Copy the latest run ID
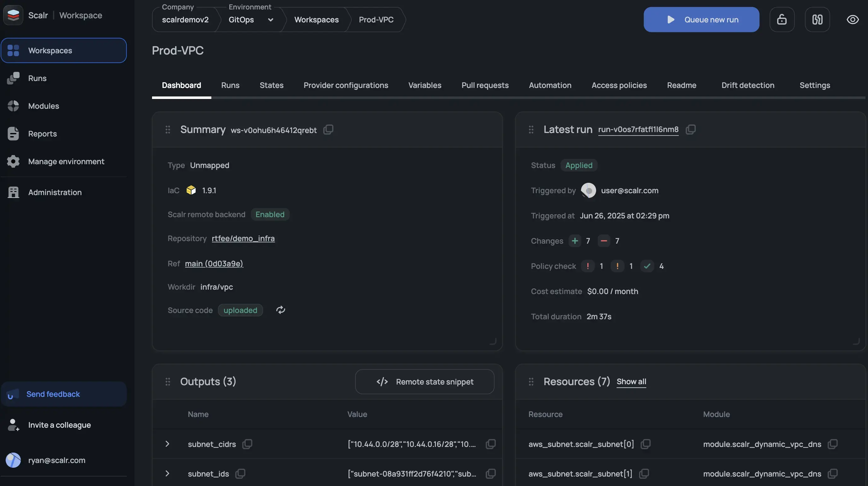Viewport: 868px width, 486px height. tap(690, 130)
